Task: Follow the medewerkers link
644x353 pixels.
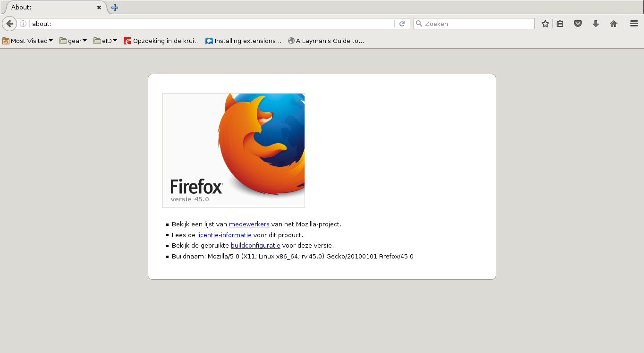Action: pos(249,224)
